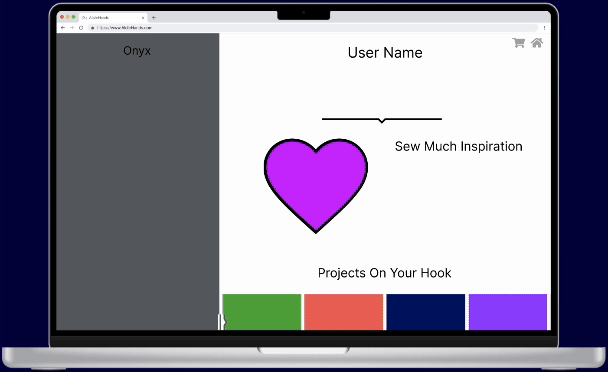608x372 pixels.
Task: Open the shopping cart icon
Action: tap(518, 43)
